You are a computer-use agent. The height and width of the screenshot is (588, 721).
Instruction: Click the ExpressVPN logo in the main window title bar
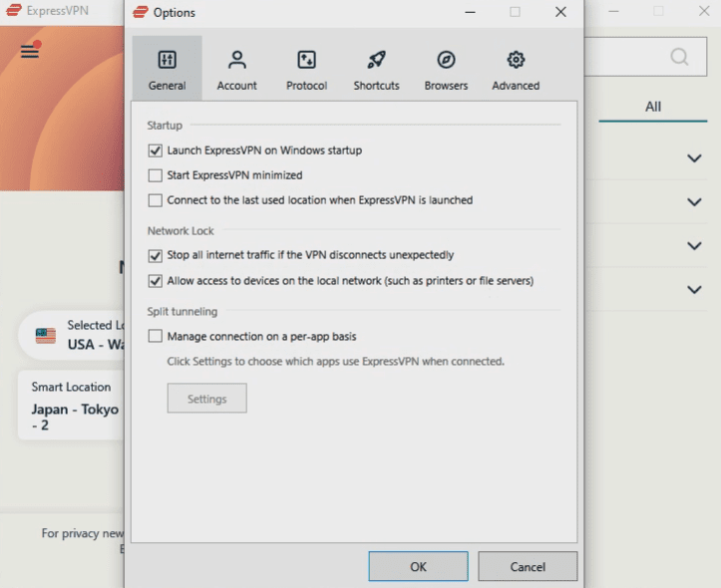(x=14, y=10)
